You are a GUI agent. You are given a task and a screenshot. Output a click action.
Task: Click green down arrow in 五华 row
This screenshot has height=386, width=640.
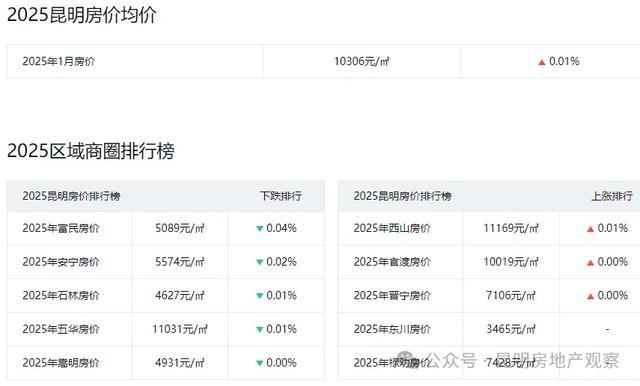(259, 329)
